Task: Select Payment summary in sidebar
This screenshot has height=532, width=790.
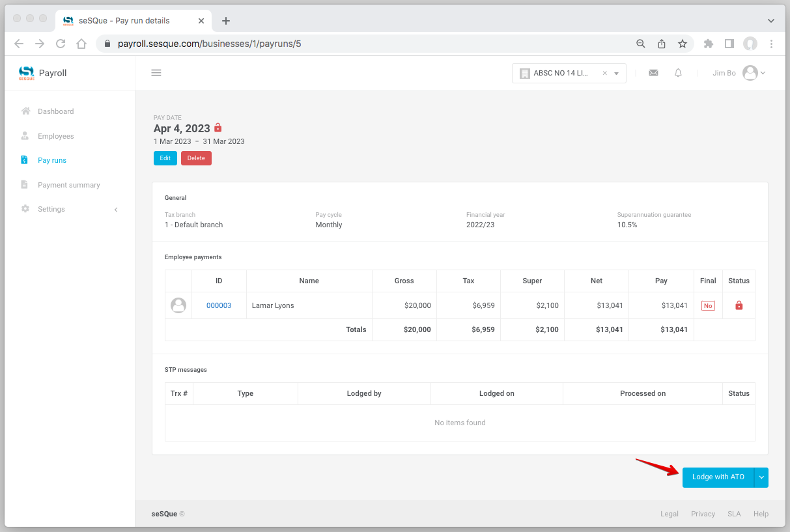Action: [68, 185]
